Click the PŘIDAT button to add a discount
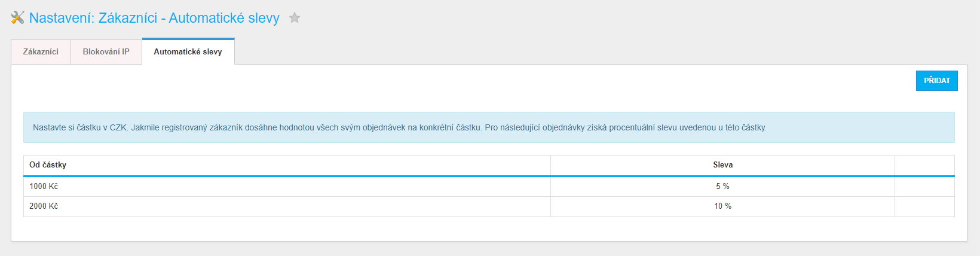 pos(936,81)
